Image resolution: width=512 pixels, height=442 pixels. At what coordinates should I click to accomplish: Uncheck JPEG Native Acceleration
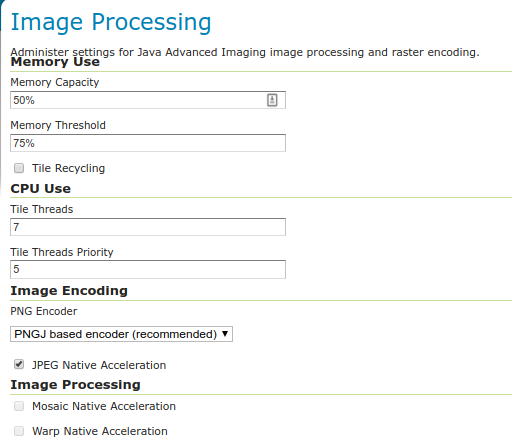(x=19, y=364)
